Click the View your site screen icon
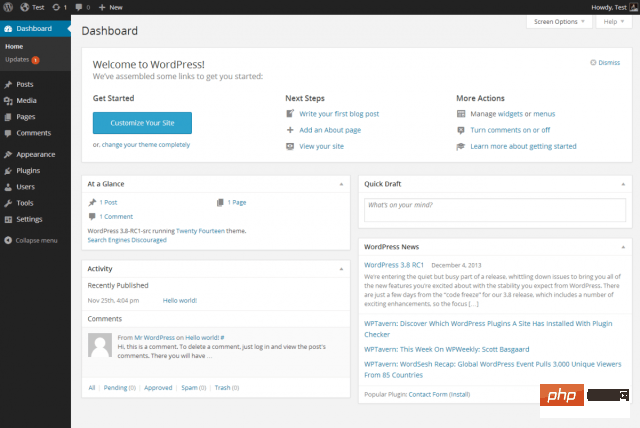 [290, 146]
